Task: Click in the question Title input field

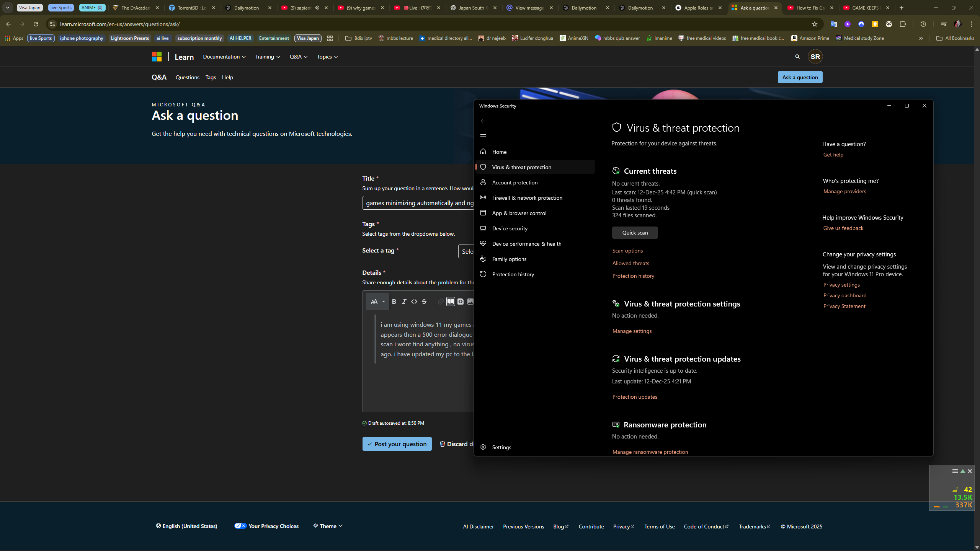Action: coord(418,203)
